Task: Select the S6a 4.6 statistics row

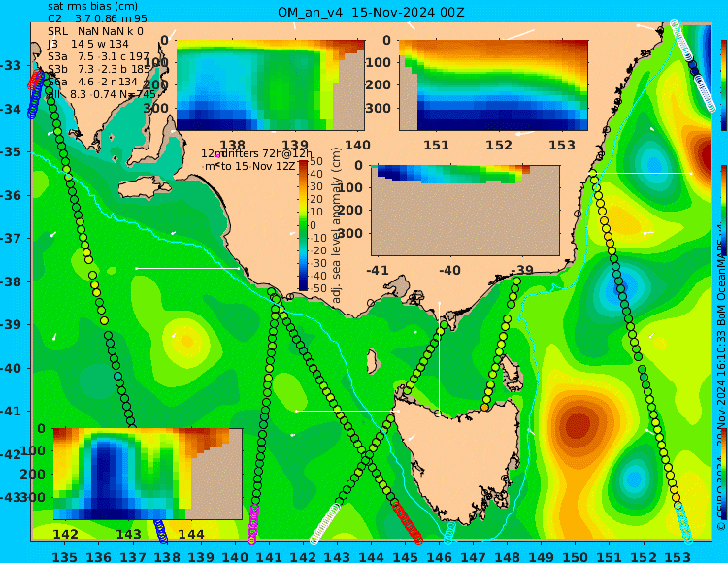Action: point(92,83)
